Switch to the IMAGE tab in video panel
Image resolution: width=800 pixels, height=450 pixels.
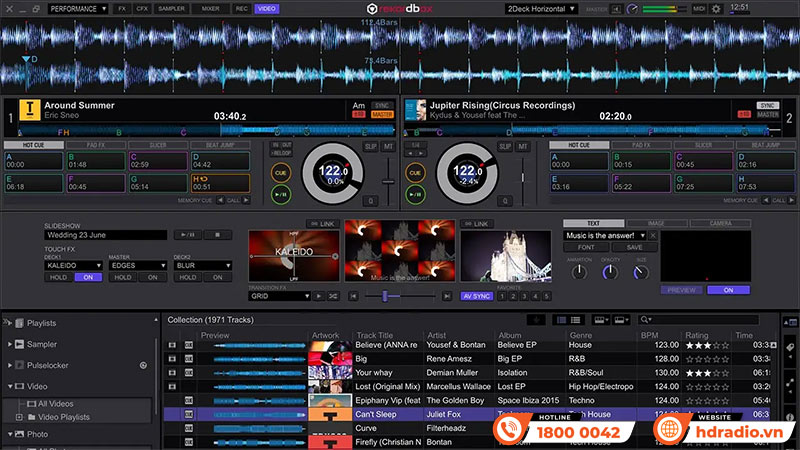pyautogui.click(x=656, y=223)
